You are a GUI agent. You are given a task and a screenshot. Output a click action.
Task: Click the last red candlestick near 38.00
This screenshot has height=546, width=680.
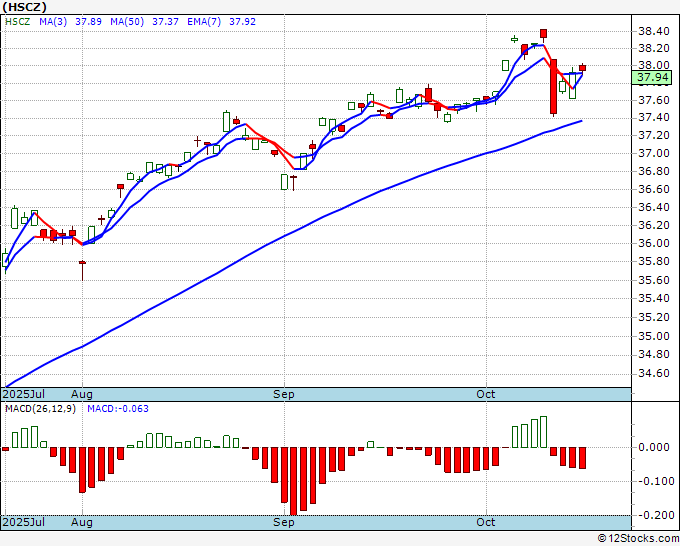(x=582, y=68)
